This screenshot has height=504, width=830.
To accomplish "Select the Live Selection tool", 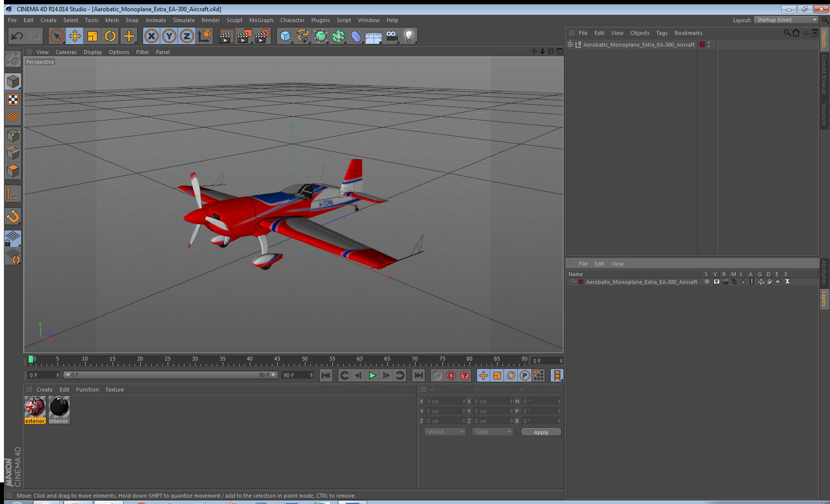I will pos(57,36).
